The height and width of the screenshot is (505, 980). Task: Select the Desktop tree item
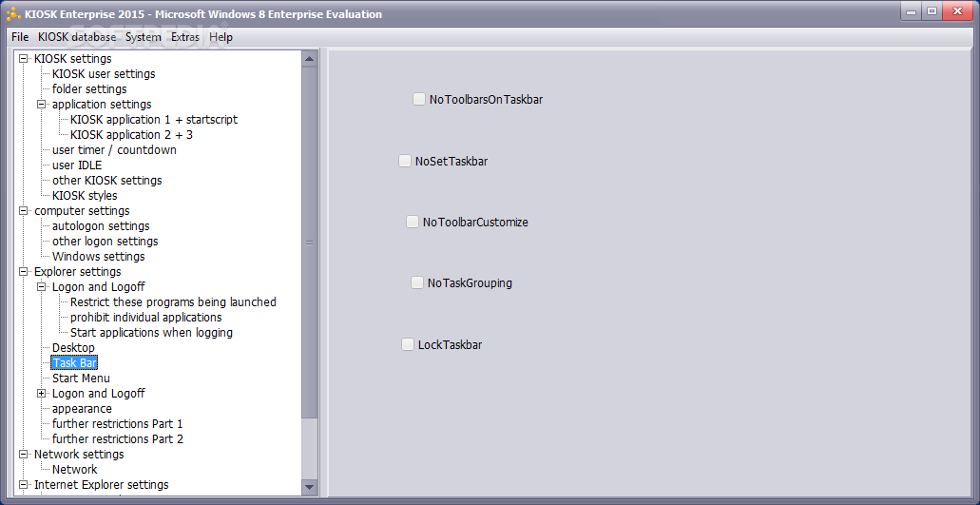tap(73, 347)
